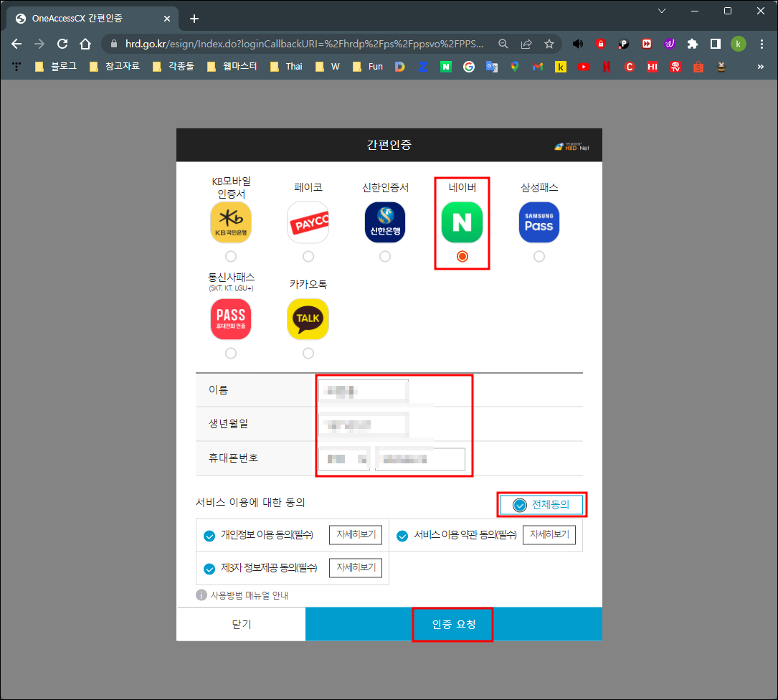Open the Chrome three-dot menu
778x700 pixels.
tap(762, 43)
